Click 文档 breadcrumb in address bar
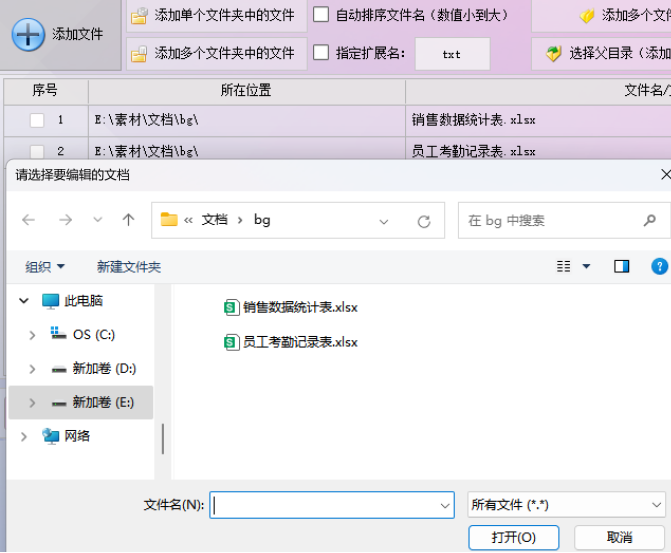Image resolution: width=671 pixels, height=553 pixels. [214, 220]
